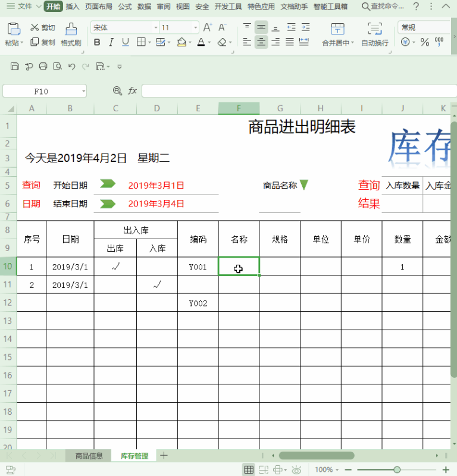Toggle horizontal center alignment

[x=261, y=42]
